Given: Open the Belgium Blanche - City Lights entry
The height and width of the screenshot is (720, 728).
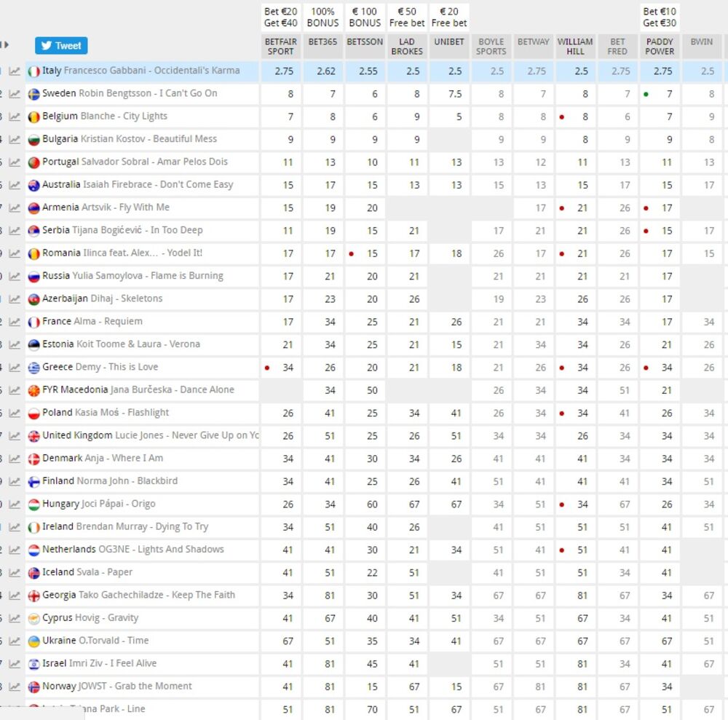Looking at the screenshot, I should 105,116.
